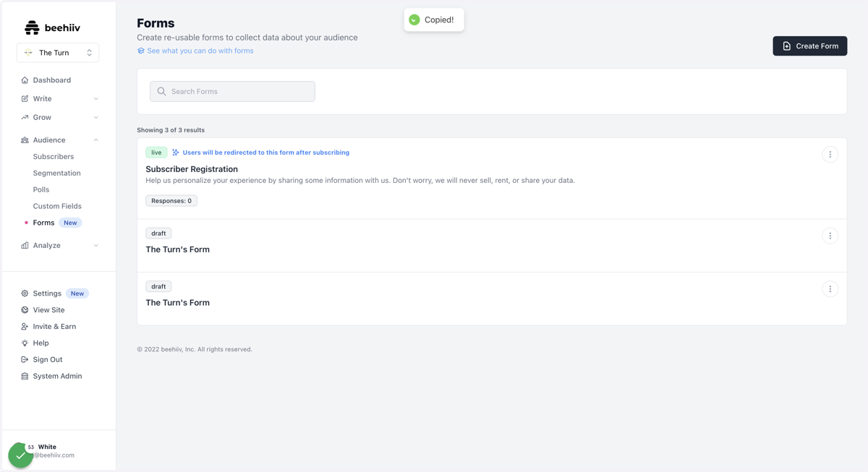Screen dimensions: 868x472
Task: Click the Responses: 0 badge
Action: click(171, 201)
